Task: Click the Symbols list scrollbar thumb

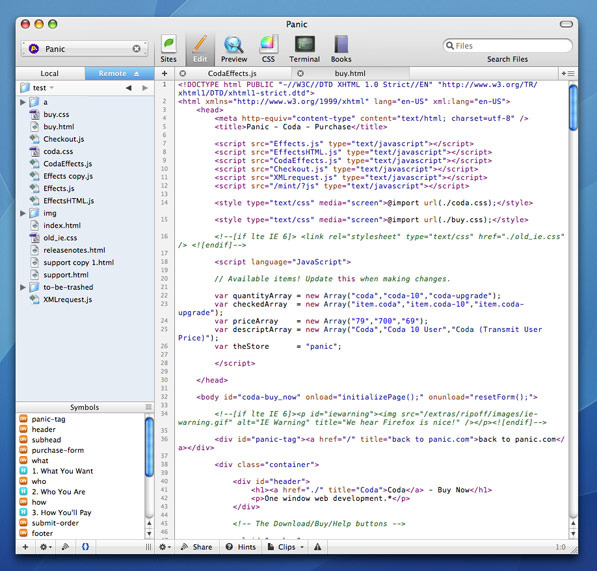Action: point(149,447)
